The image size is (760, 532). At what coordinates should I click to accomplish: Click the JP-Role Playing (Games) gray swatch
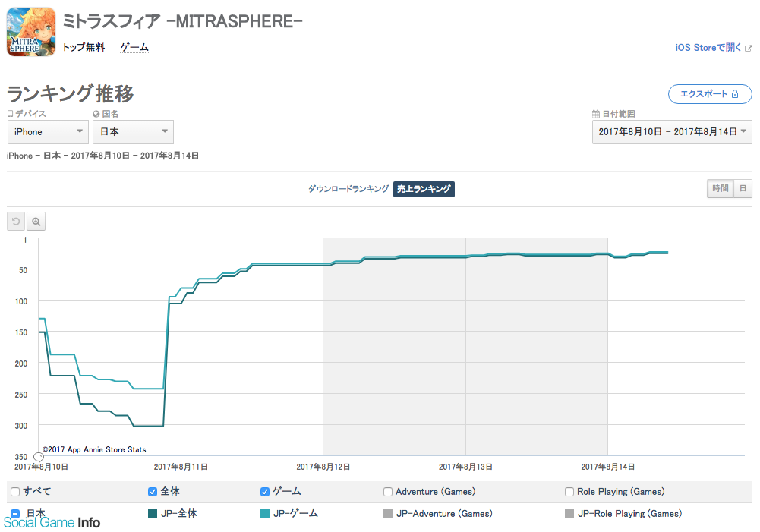[x=569, y=514]
